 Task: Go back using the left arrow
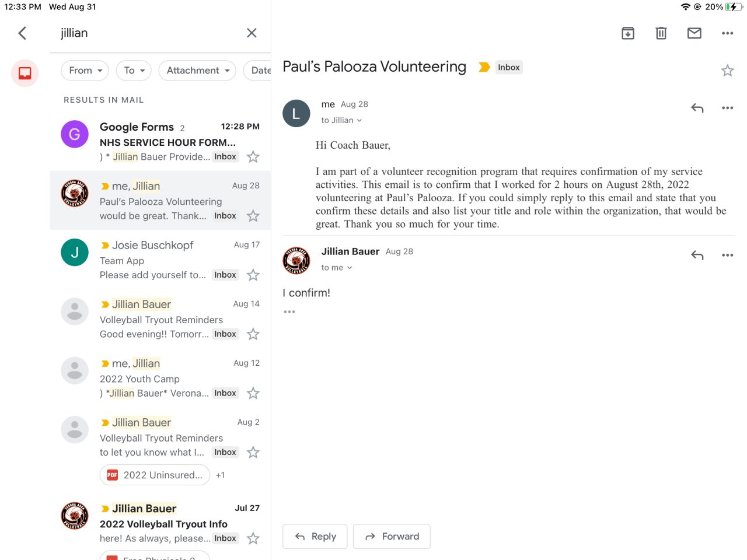[23, 33]
